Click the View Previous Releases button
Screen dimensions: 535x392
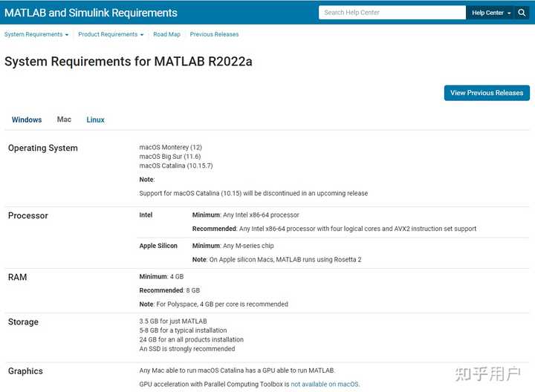tap(487, 93)
